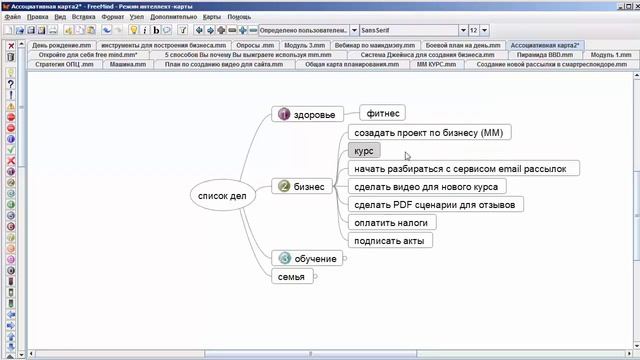Open the Файл menu

pos(13,17)
